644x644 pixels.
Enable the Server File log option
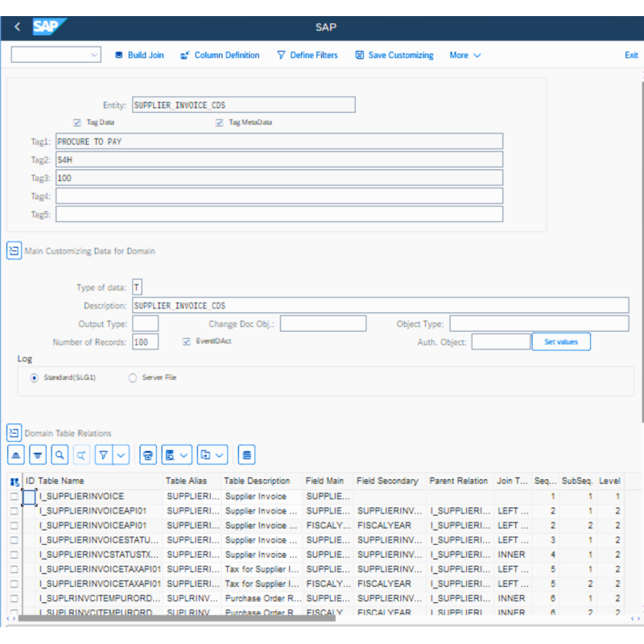click(x=131, y=378)
